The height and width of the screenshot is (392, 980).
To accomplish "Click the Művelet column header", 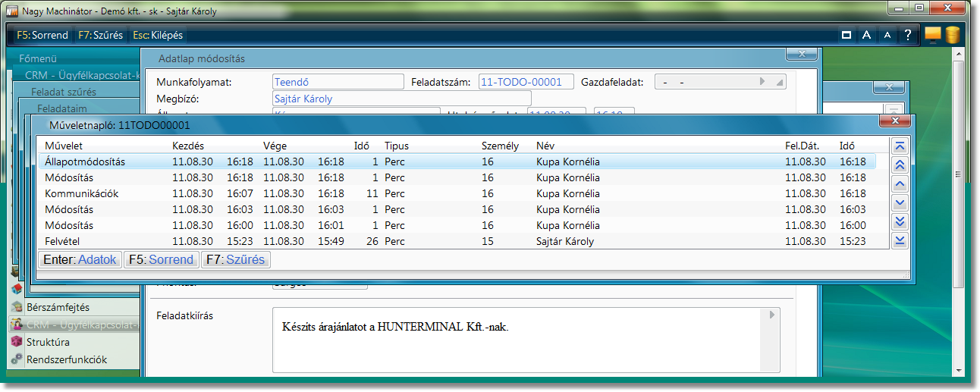I will pyautogui.click(x=64, y=146).
